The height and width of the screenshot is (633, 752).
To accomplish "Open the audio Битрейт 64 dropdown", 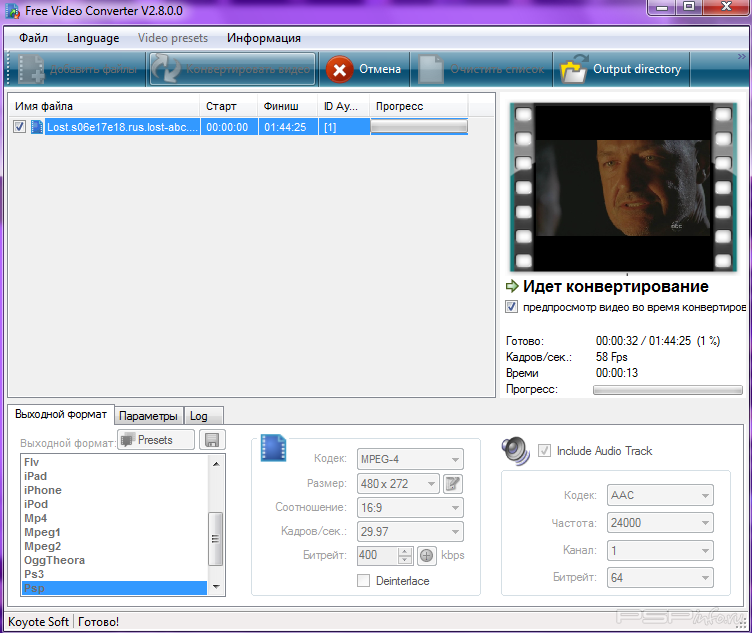I will pos(660,578).
